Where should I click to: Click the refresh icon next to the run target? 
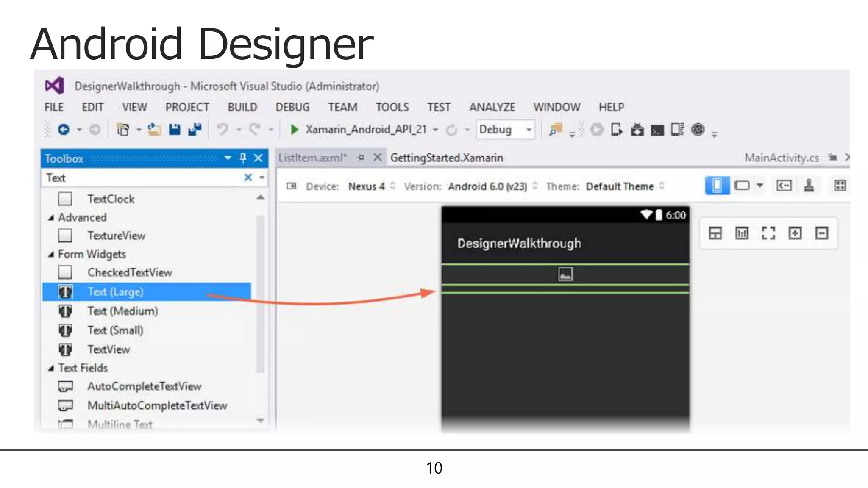point(452,130)
